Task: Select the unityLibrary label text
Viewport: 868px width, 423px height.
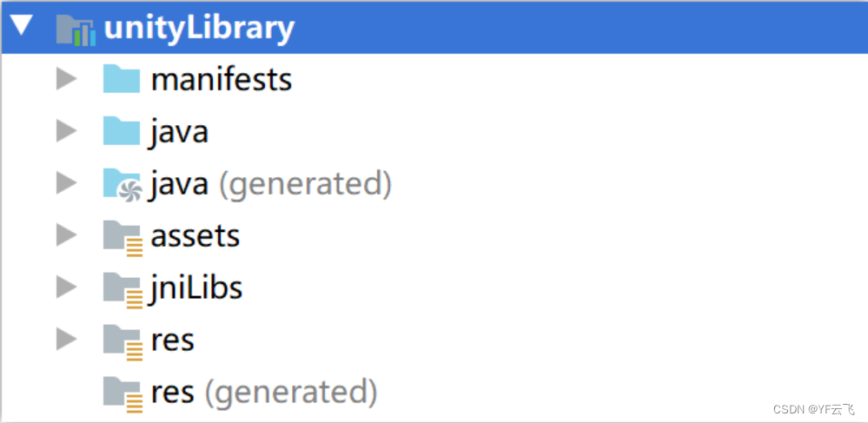Action: point(199,30)
